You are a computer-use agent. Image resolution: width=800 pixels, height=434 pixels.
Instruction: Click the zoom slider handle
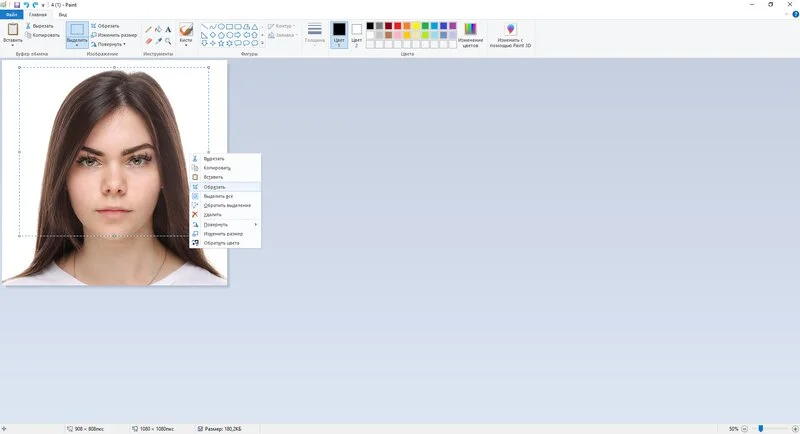point(761,429)
